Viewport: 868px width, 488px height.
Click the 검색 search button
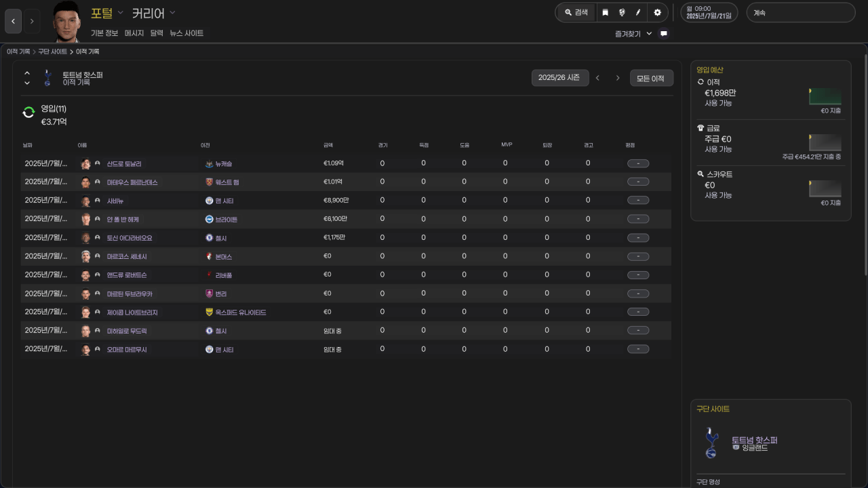(576, 12)
